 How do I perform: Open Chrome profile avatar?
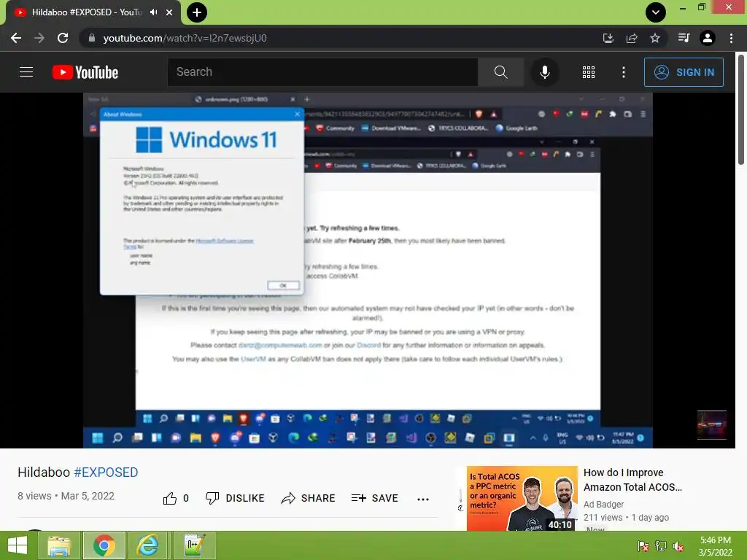[708, 38]
